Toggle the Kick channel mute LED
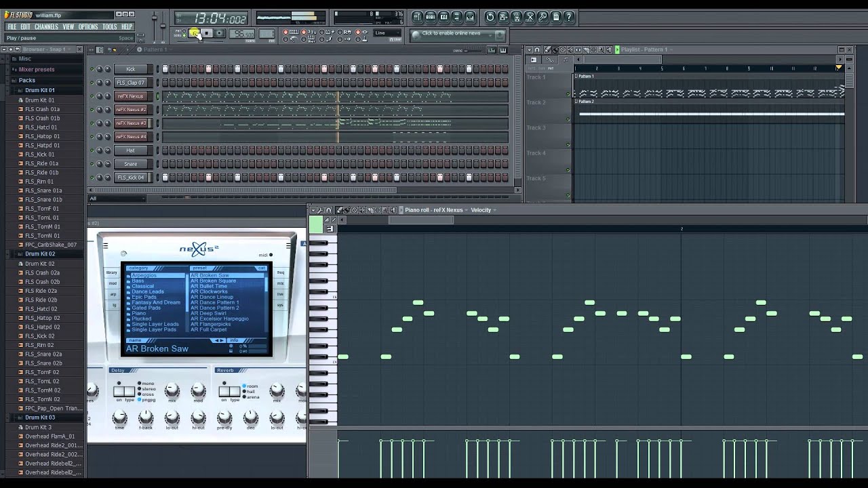Screen dimensions: 868x488 (92, 69)
